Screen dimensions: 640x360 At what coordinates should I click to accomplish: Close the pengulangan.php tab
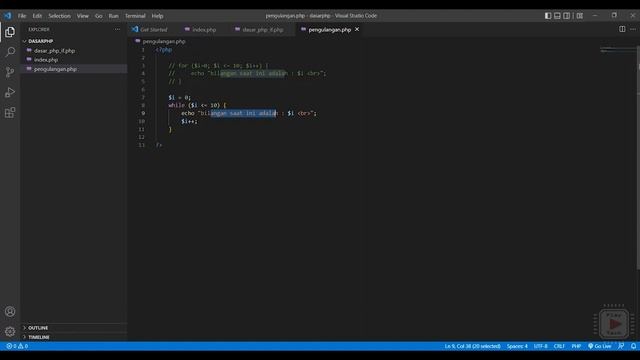point(357,29)
